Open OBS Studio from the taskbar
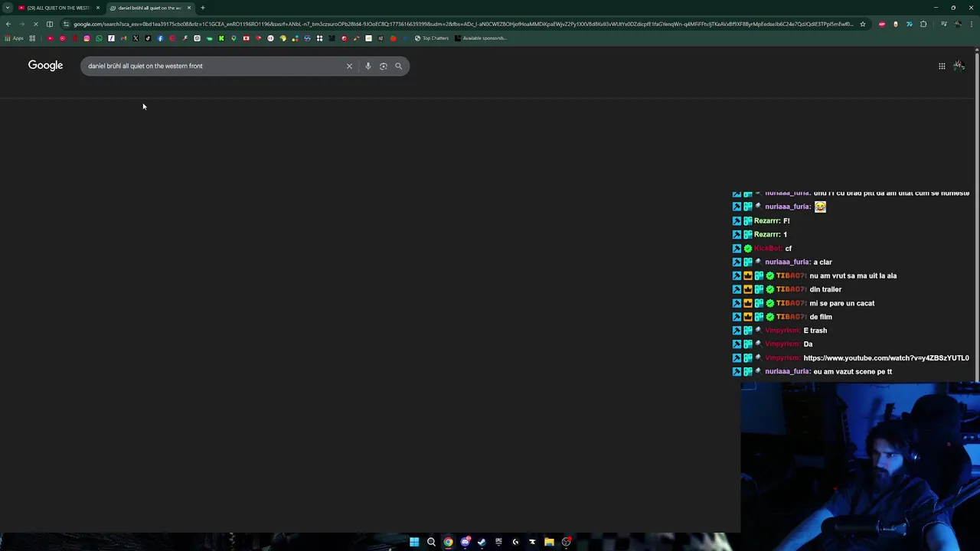Screen dimensions: 980x551 [567, 542]
